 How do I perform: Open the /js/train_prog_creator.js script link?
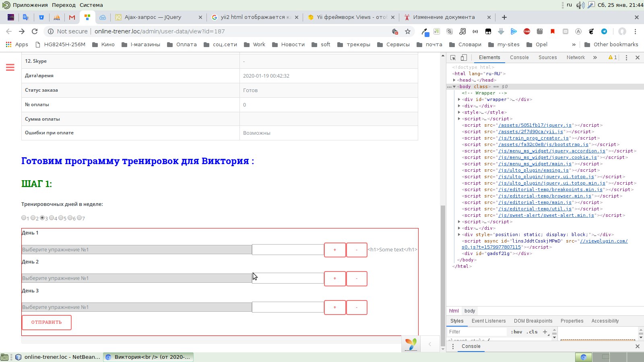click(x=533, y=138)
